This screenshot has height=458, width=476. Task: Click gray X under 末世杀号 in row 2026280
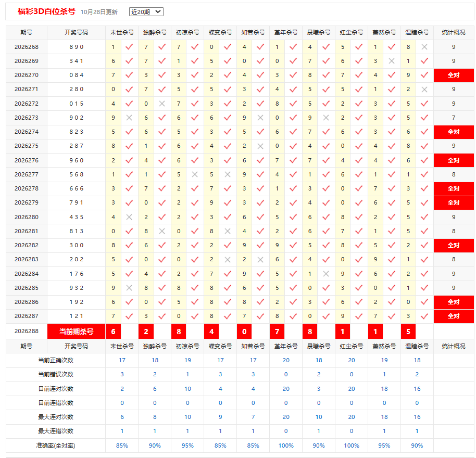coord(129,217)
